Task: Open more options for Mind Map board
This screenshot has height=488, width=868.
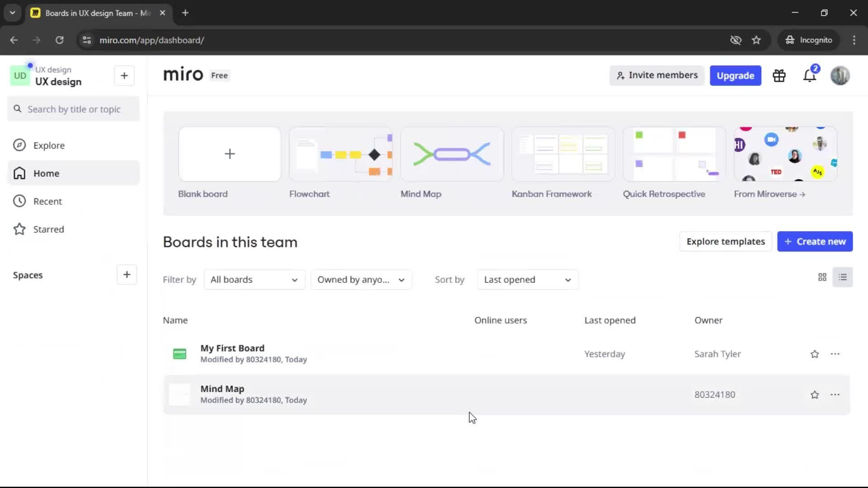Action: (835, 395)
